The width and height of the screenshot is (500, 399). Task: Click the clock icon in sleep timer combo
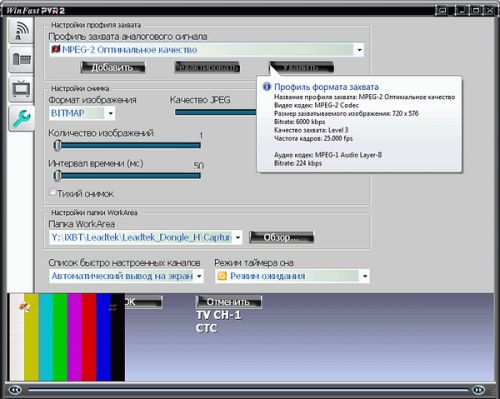tap(222, 276)
